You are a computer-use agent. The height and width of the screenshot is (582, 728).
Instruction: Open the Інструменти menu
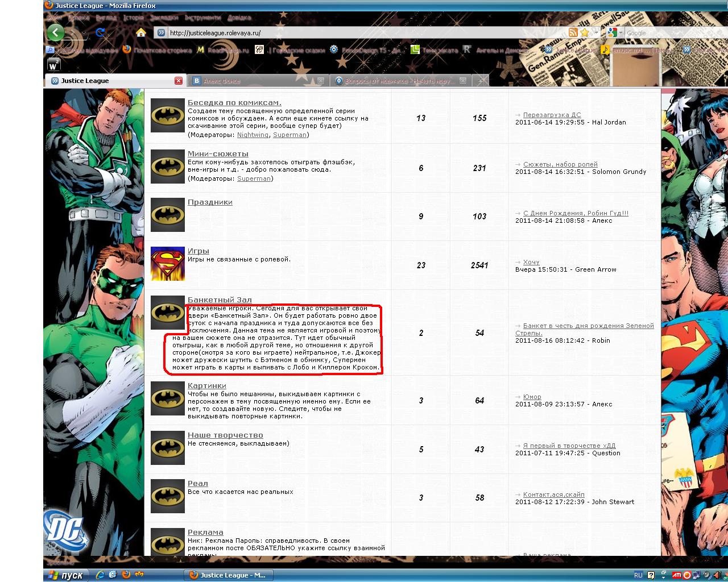(202, 18)
